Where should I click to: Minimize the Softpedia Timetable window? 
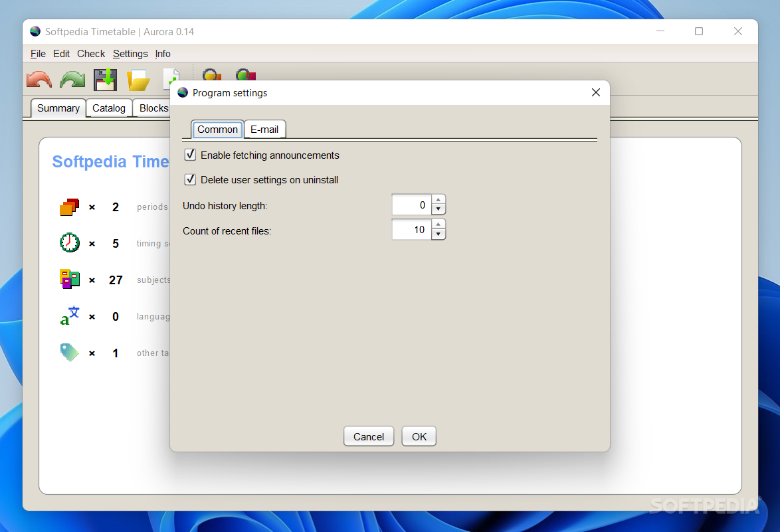(660, 31)
